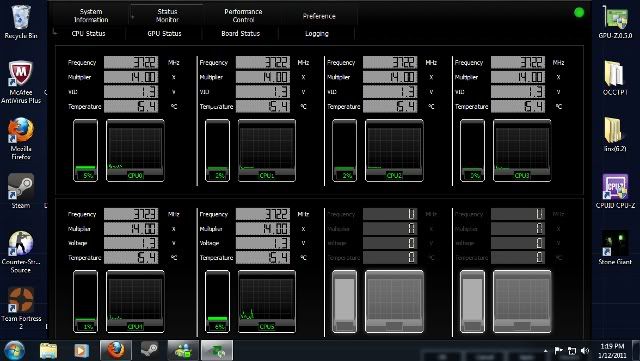Click the CPU3 usage bar meter

[x=472, y=150]
